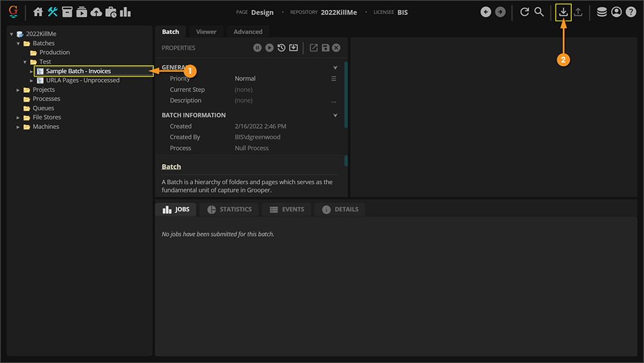
Task: Click the Properties toolbar inbox-download icon
Action: point(293,48)
